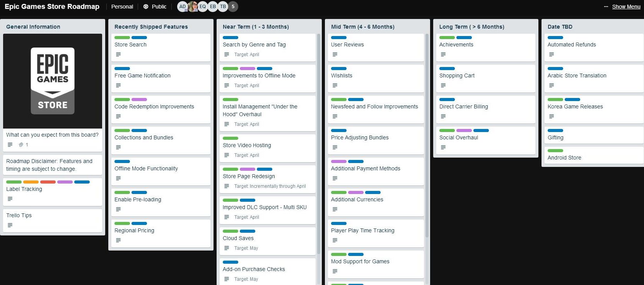The height and width of the screenshot is (285, 644).
Task: Click description icon on Label Tracking card
Action: 10,199
